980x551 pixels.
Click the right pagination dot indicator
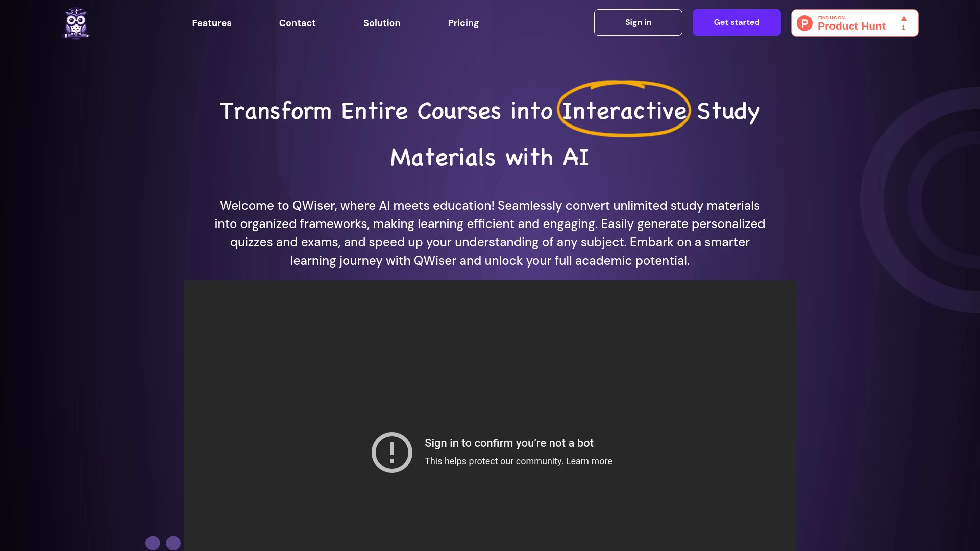coord(173,543)
